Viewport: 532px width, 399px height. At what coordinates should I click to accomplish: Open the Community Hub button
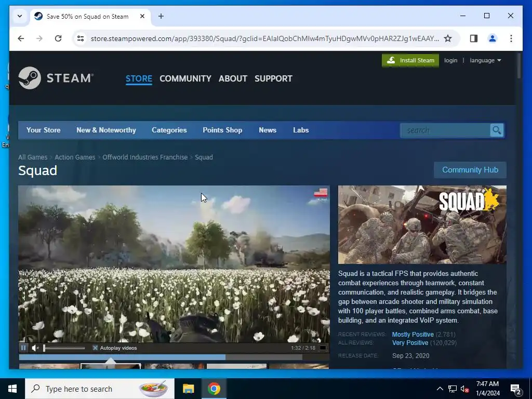[470, 170]
